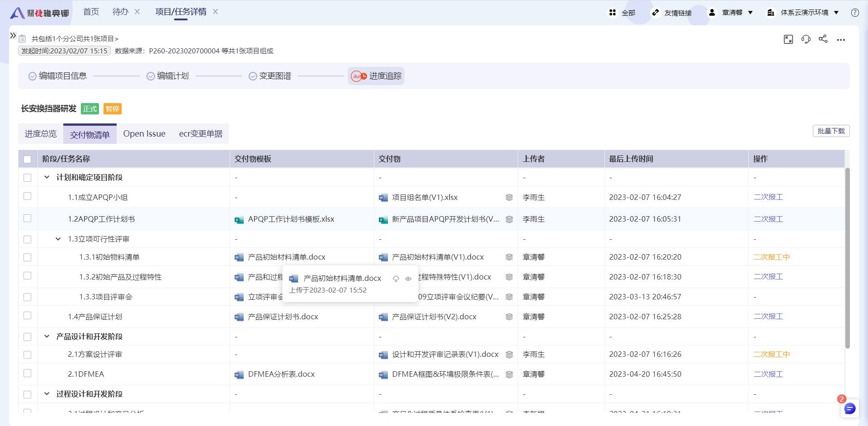868x426 pixels.
Task: Click the 发起时间:2023/02/07 15:15 label
Action: tap(64, 51)
